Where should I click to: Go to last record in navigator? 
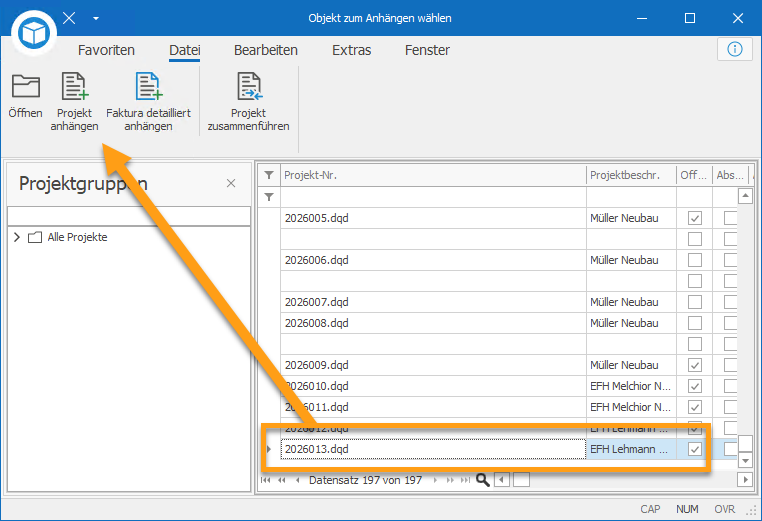pos(466,480)
